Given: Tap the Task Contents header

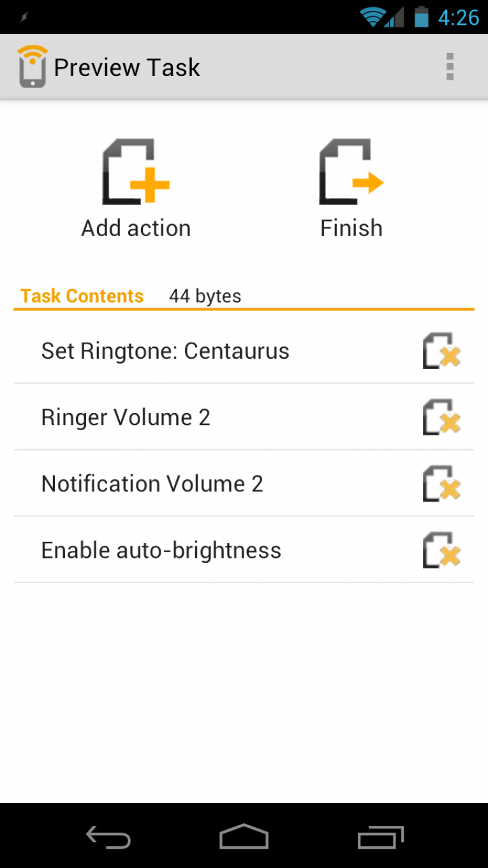Looking at the screenshot, I should (x=82, y=296).
